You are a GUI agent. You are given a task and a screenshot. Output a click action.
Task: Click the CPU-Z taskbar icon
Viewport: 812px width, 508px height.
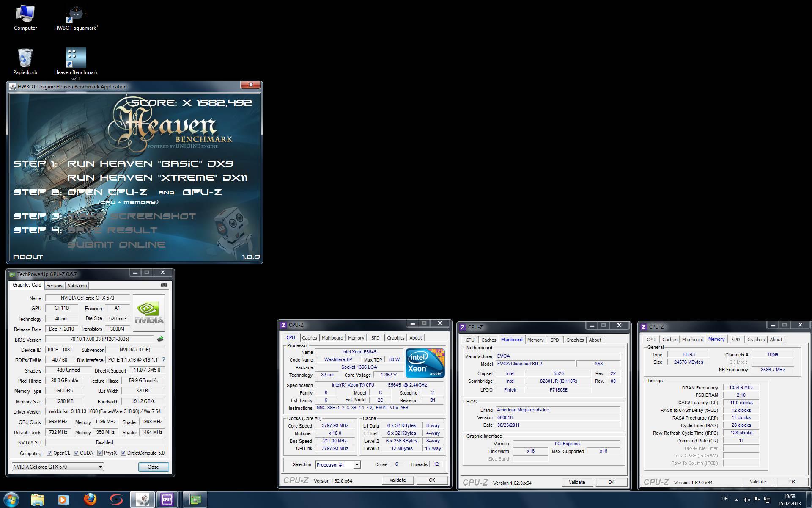167,500
